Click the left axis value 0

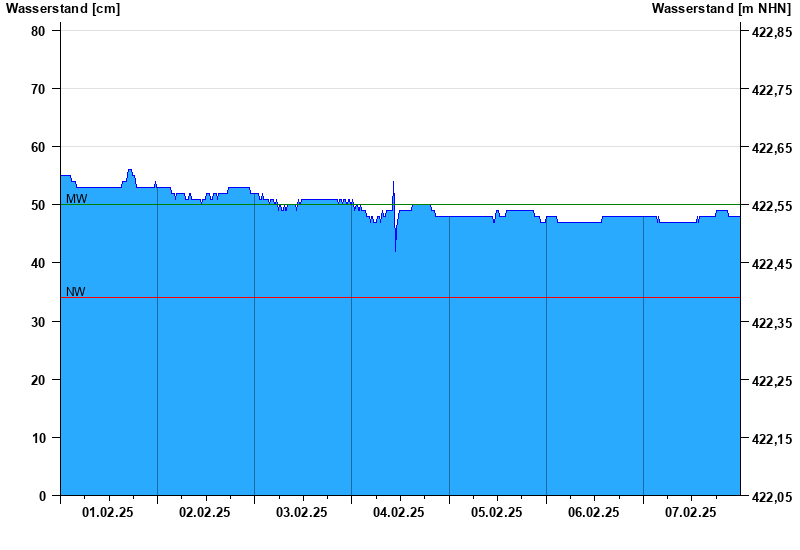tap(42, 496)
